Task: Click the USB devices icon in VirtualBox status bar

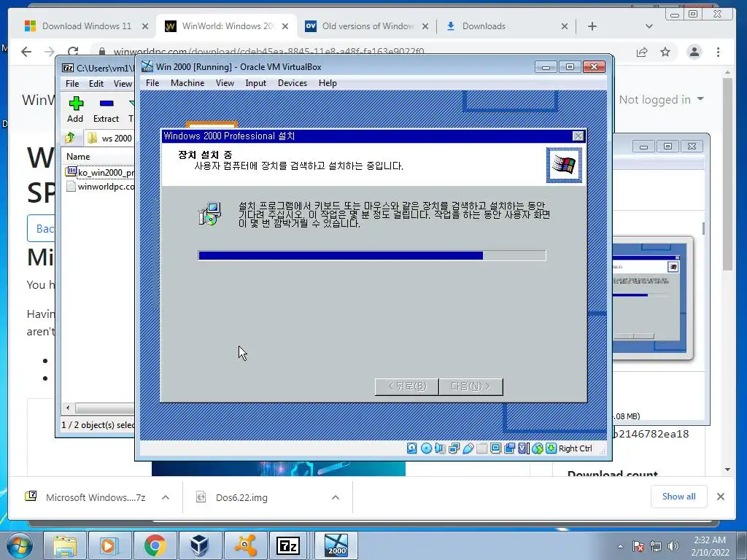Action: point(468,448)
